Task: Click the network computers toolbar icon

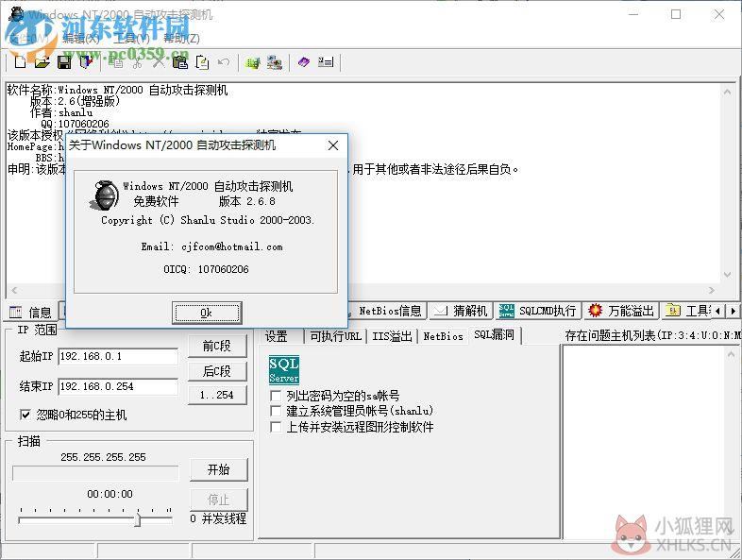Action: (x=275, y=62)
